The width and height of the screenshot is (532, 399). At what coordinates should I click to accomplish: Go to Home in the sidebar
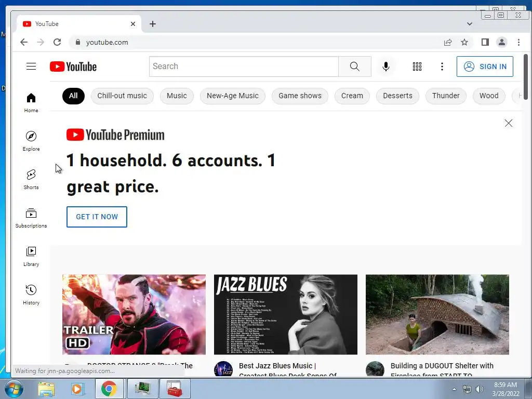[31, 103]
